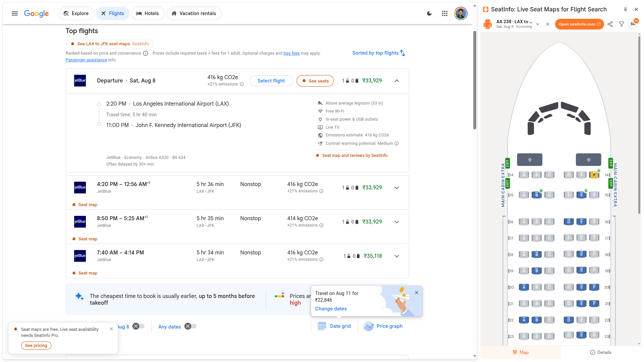Dismiss the Travel on Aug 11 suggestion
Viewport: 644px width, 362px height.
[417, 293]
